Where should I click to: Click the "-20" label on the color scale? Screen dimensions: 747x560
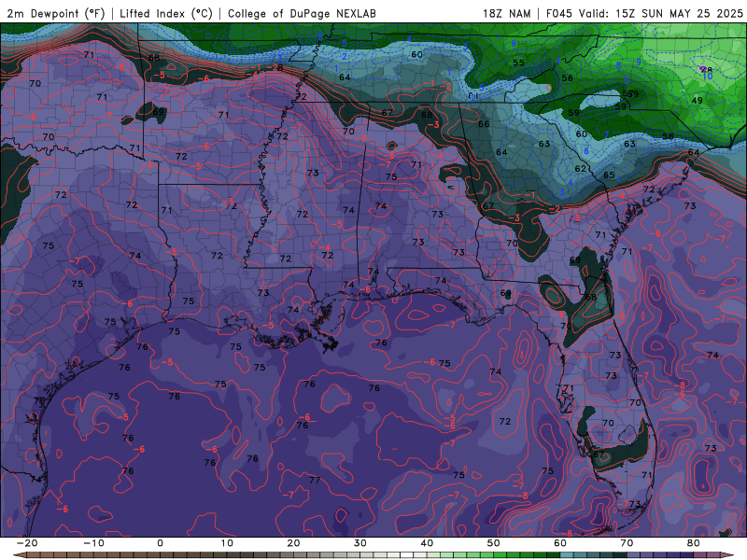27,543
